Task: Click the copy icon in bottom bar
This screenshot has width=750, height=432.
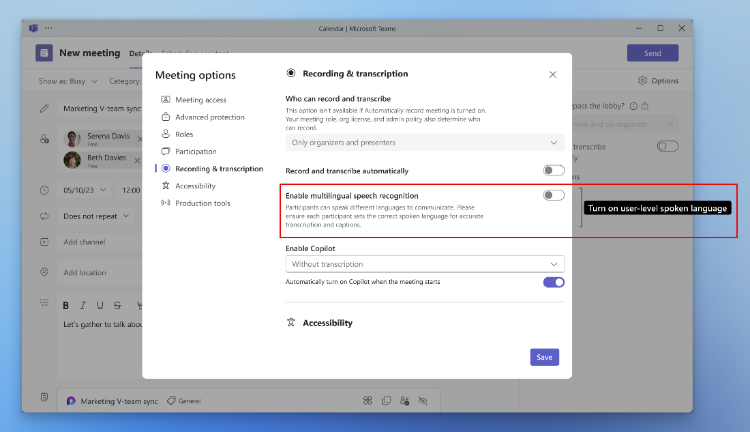Action: (x=386, y=400)
